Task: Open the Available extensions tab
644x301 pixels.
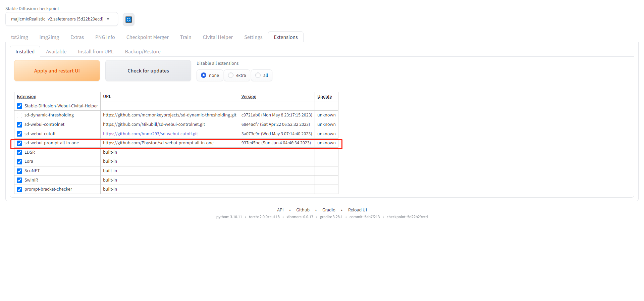Action: click(56, 52)
